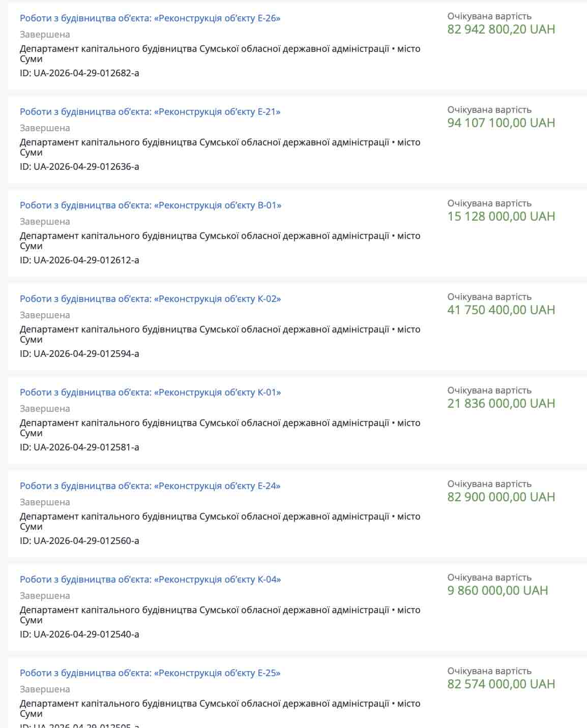Screen dimensions: 587x728
Task: Click the 41 750 400,00 UAH expected value
Action: 501,310
